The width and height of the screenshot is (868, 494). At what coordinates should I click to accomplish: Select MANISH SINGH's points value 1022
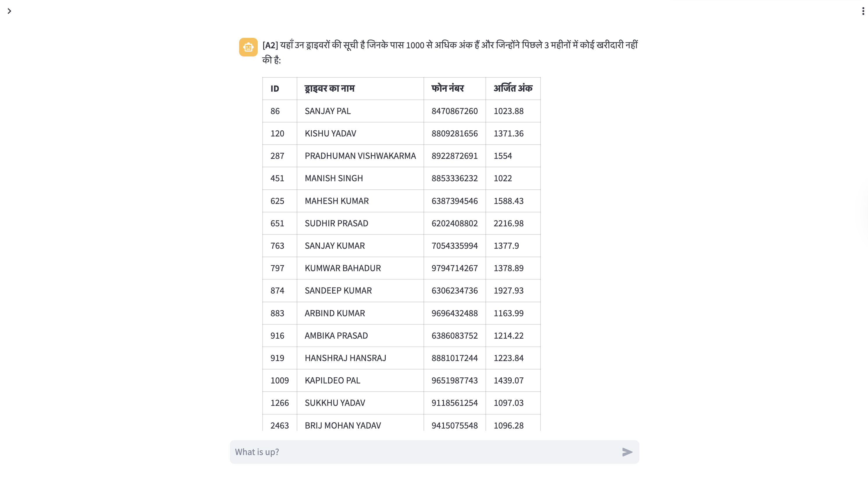pyautogui.click(x=503, y=178)
